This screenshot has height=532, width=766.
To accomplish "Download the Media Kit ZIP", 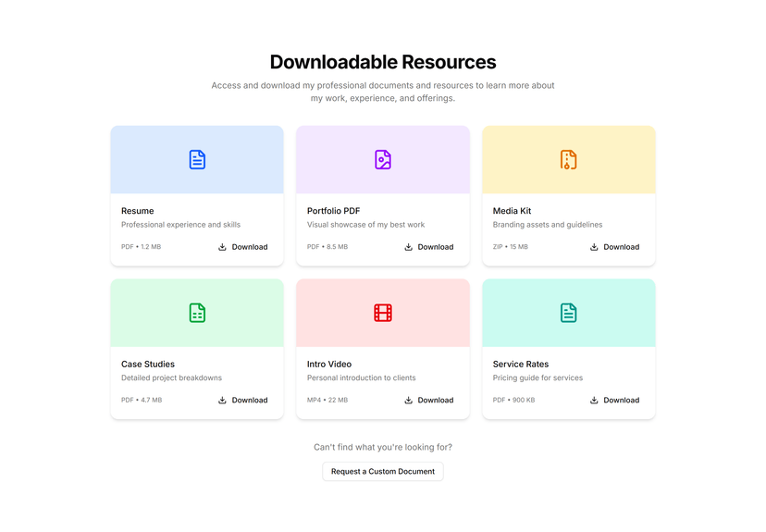I will tap(614, 247).
